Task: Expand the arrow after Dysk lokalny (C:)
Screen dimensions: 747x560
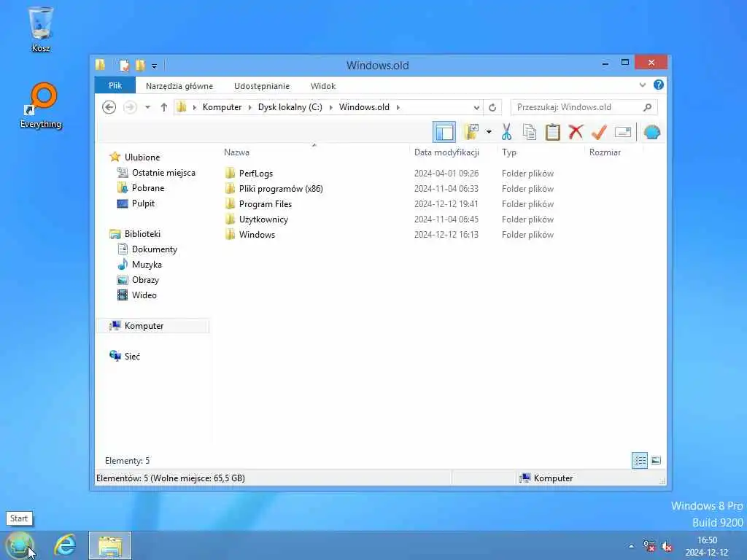Action: click(330, 108)
